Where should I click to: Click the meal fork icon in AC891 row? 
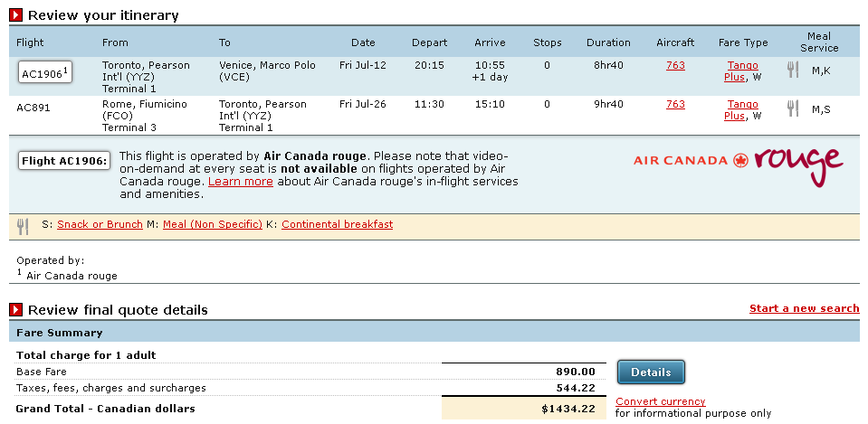pos(793,108)
